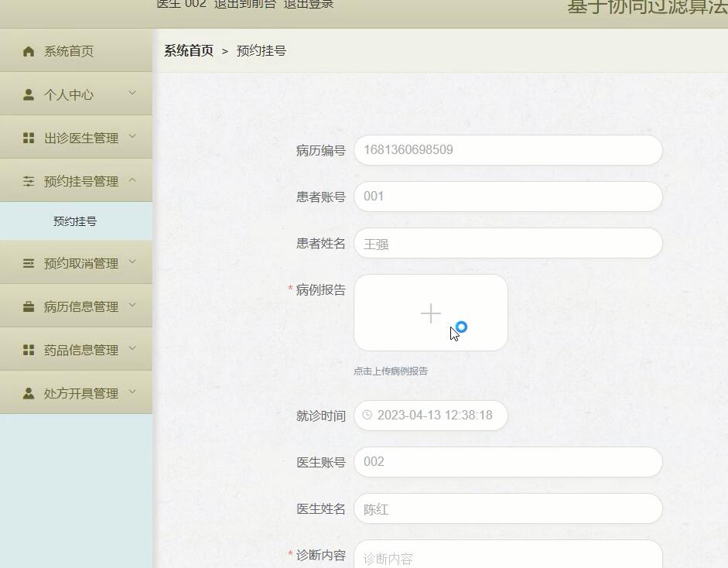This screenshot has width=728, height=568.
Task: Open the 就诊时间 date picker field
Action: click(430, 416)
